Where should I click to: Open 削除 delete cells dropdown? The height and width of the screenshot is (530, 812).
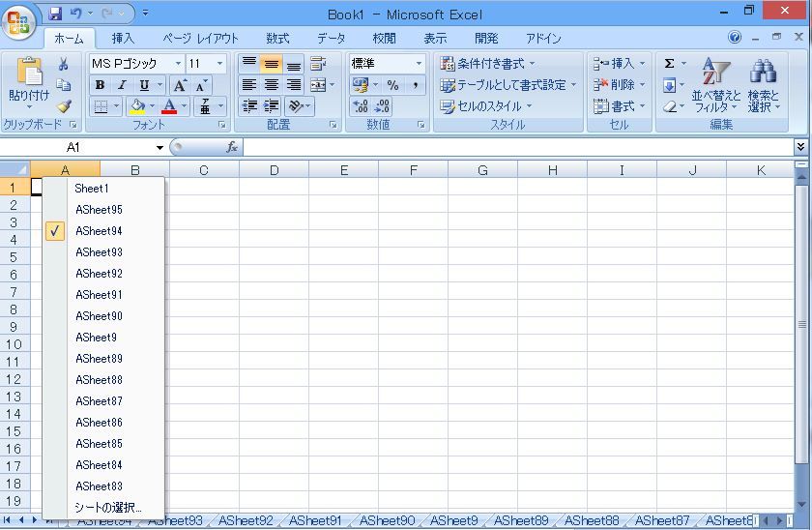pos(619,85)
